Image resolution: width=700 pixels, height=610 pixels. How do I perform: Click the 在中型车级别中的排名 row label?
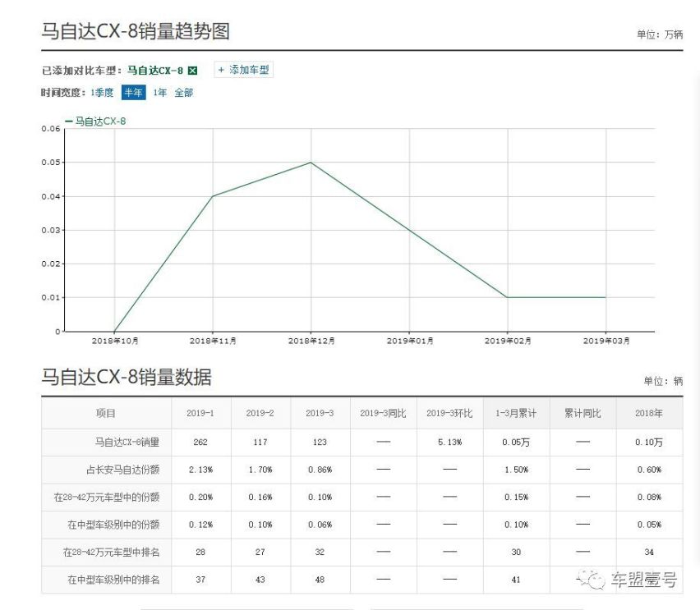pyautogui.click(x=113, y=580)
